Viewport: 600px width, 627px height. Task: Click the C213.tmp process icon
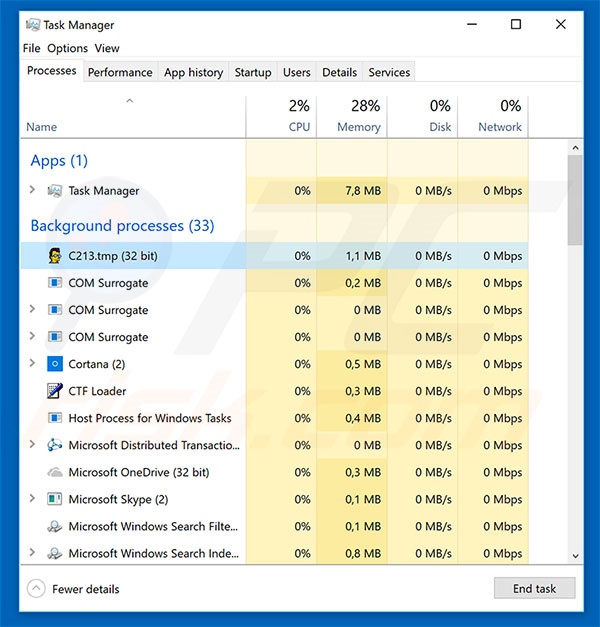pyautogui.click(x=55, y=256)
